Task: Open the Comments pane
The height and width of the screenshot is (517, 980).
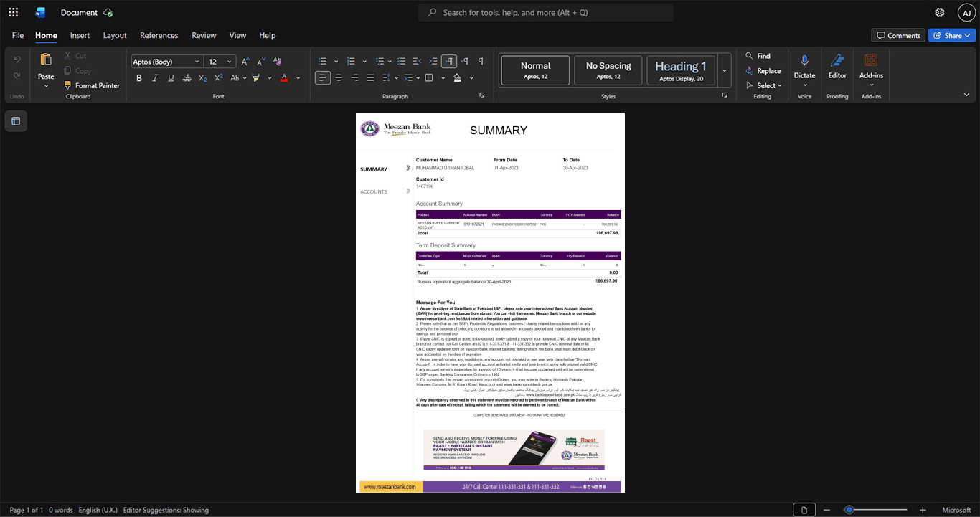Action: point(898,35)
